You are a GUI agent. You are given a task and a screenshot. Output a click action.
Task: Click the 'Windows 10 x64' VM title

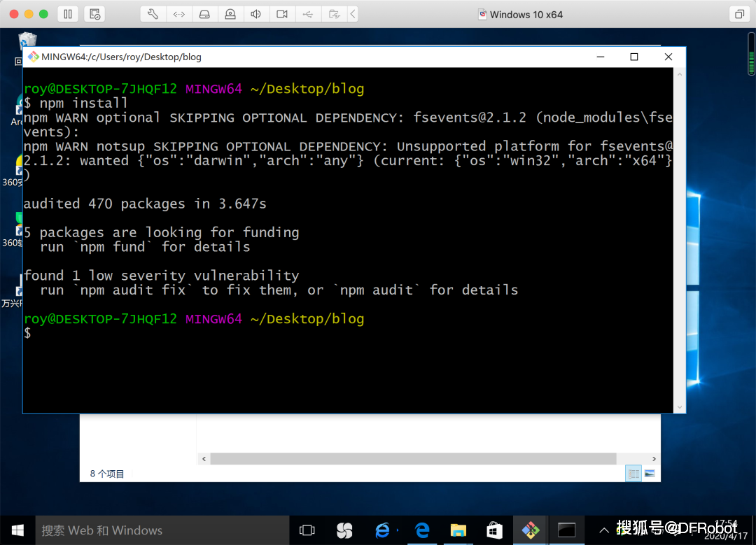pos(526,15)
